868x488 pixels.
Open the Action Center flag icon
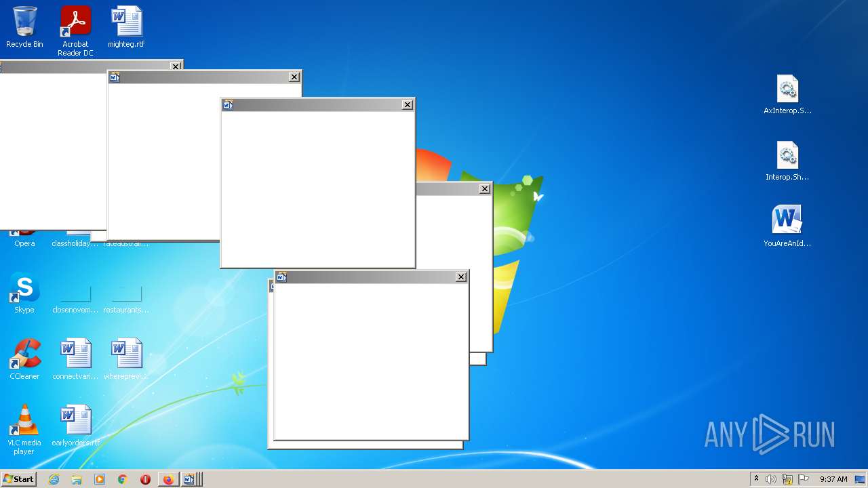[x=804, y=479]
